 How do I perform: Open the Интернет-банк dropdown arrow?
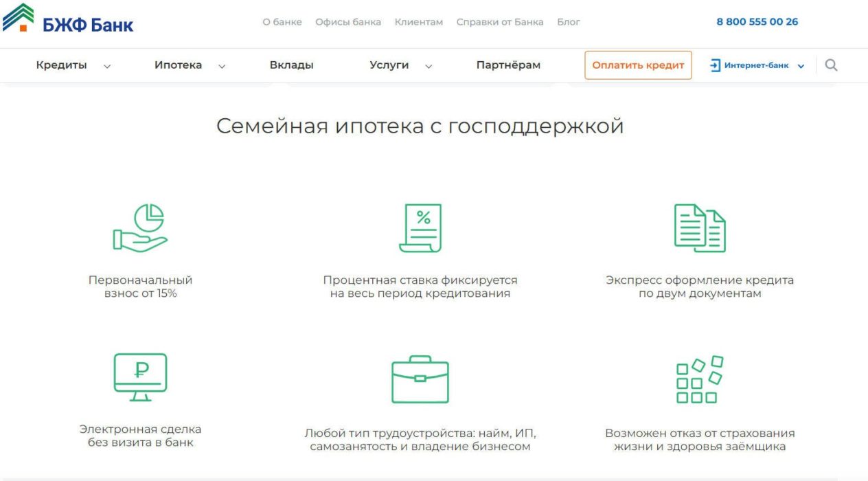pos(801,65)
